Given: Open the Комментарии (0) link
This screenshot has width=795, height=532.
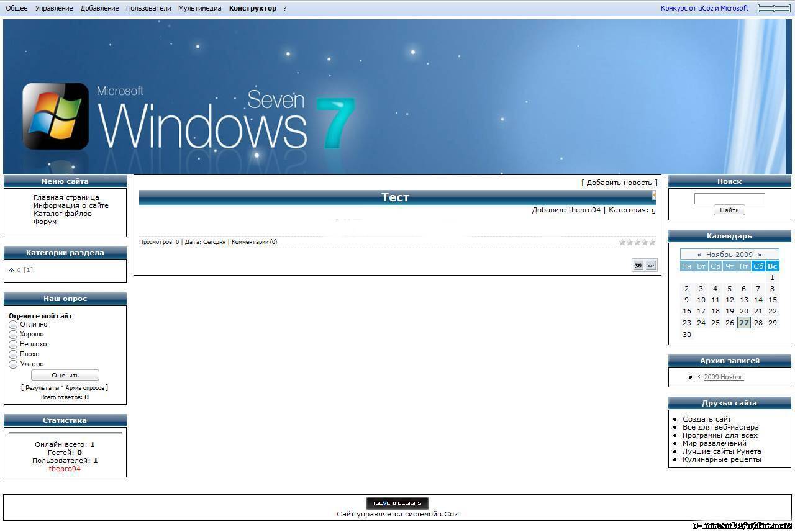Looking at the screenshot, I should coord(255,242).
